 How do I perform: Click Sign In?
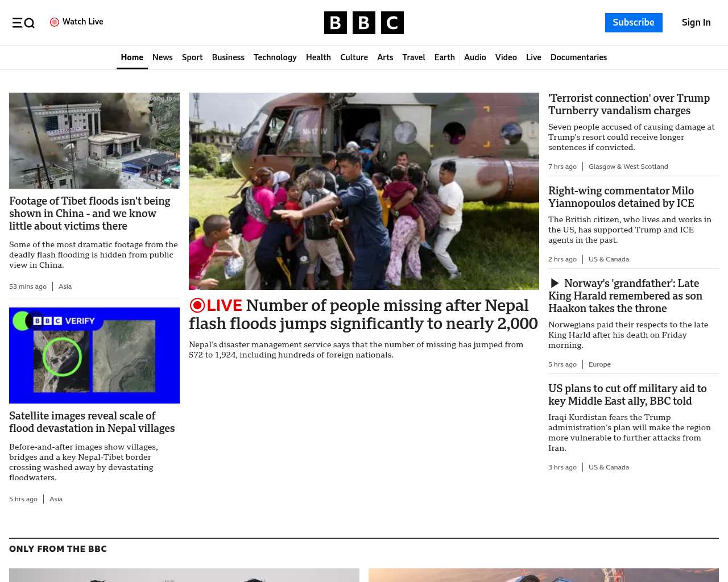(696, 23)
